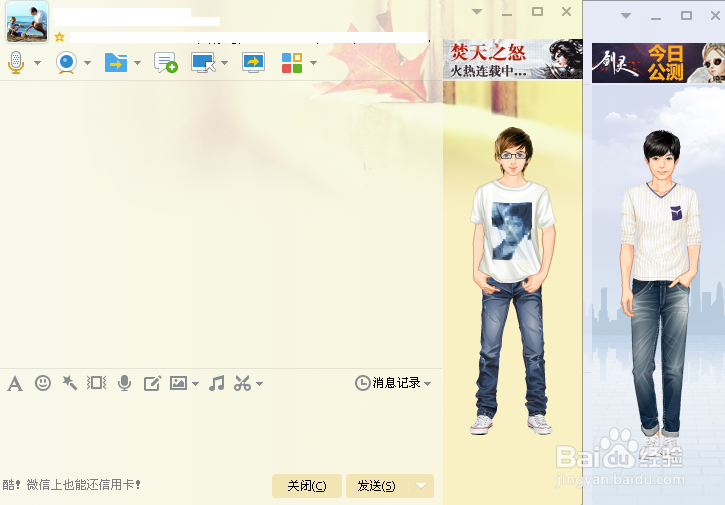Open message history 消息记录
The image size is (725, 505).
click(x=388, y=383)
